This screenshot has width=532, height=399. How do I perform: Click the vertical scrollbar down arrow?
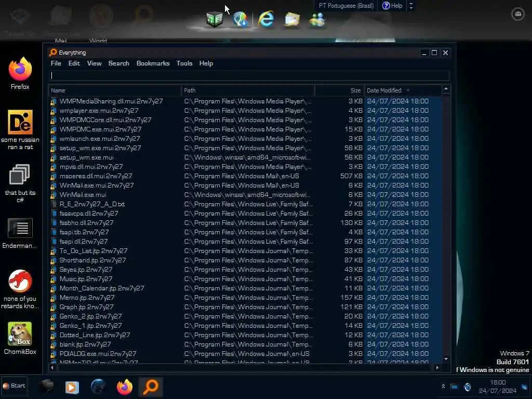446,359
